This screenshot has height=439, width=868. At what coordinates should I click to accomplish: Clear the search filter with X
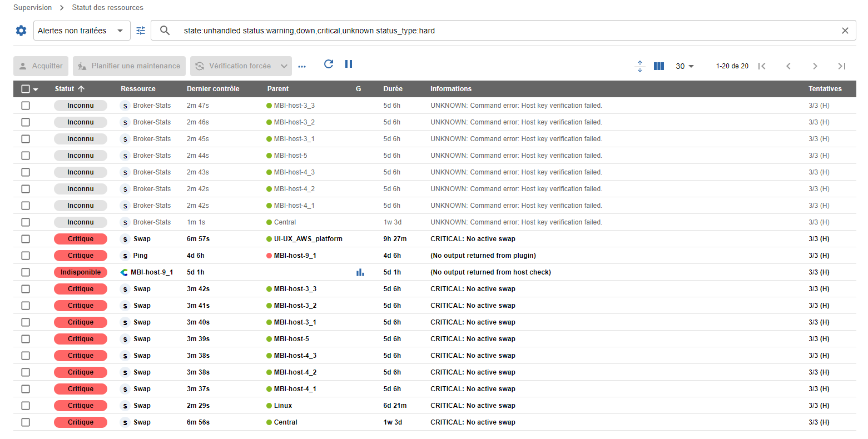pos(845,31)
